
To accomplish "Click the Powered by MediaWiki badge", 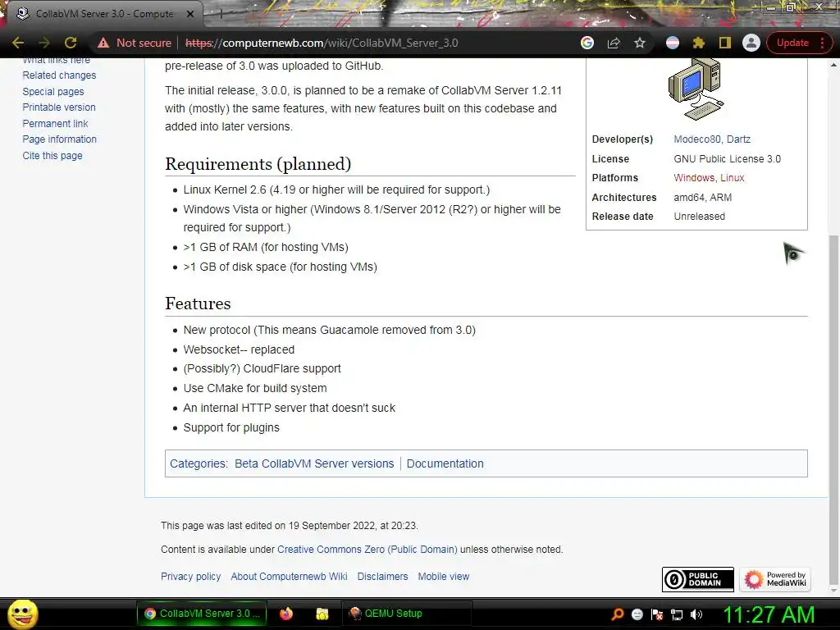I will click(774, 580).
